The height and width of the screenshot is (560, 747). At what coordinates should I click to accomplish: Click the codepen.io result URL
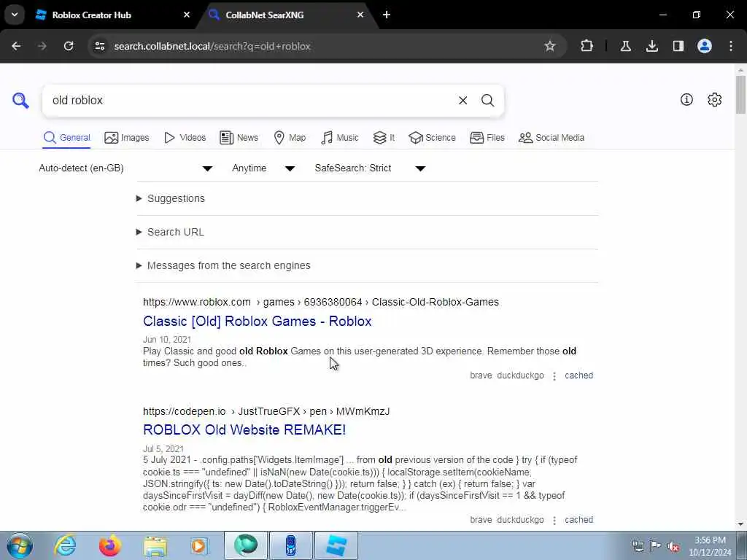pos(266,411)
